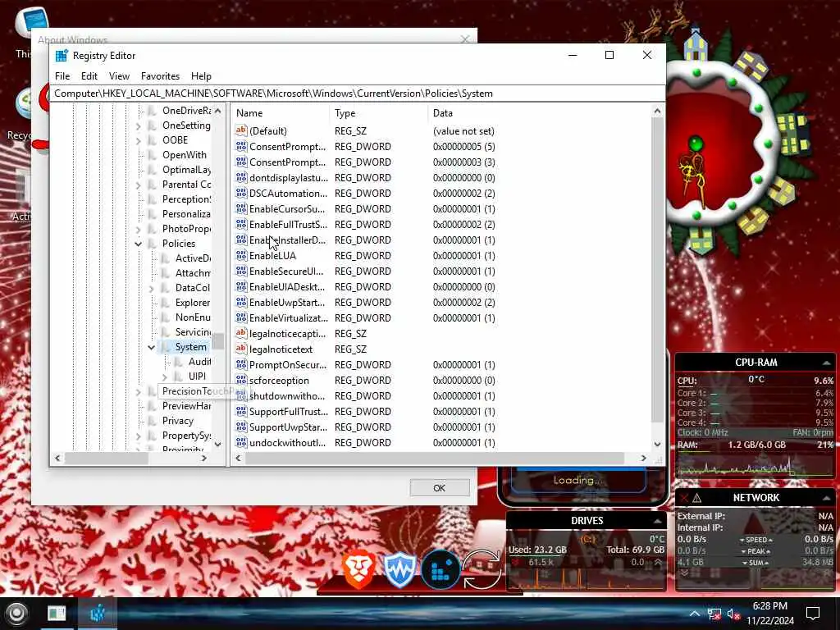840x630 pixels.
Task: Select the dontdisplaylastusername DWORD icon
Action: pyautogui.click(x=241, y=177)
